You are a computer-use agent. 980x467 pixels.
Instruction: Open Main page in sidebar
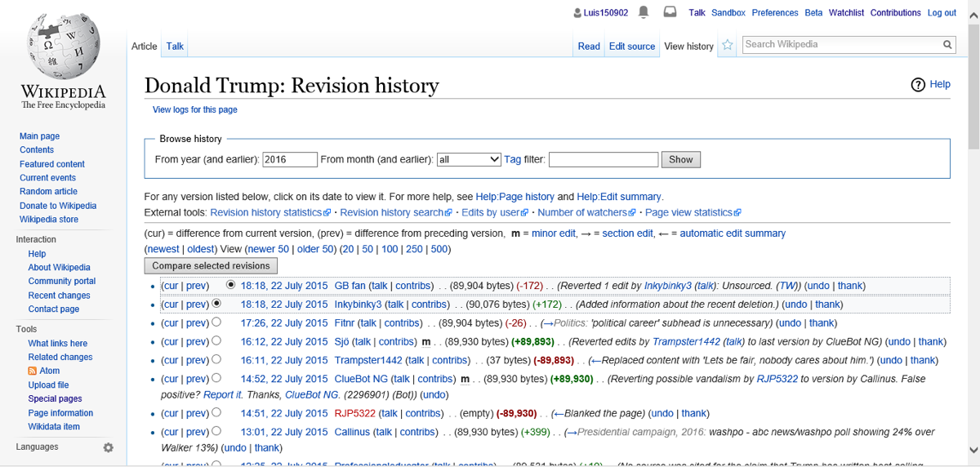[x=39, y=136]
